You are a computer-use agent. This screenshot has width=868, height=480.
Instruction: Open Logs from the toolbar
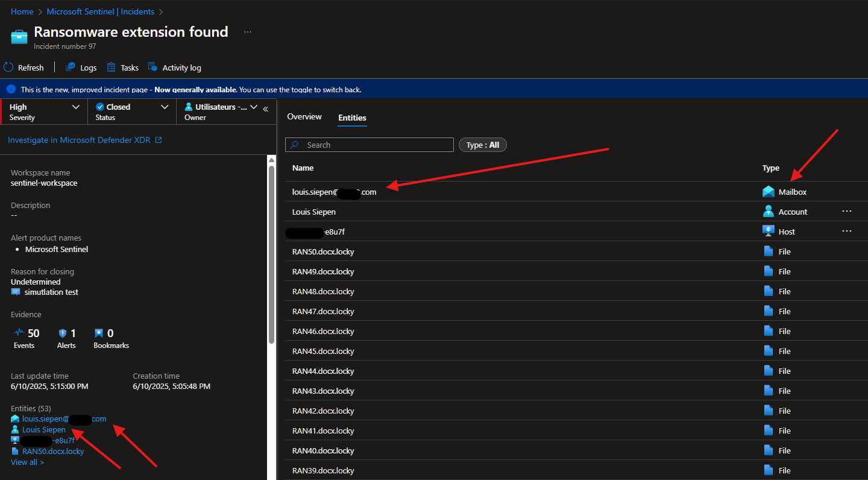point(81,68)
